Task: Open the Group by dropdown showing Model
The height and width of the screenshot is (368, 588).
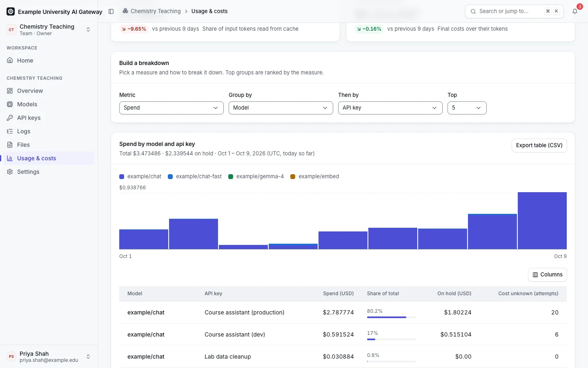Action: (281, 108)
